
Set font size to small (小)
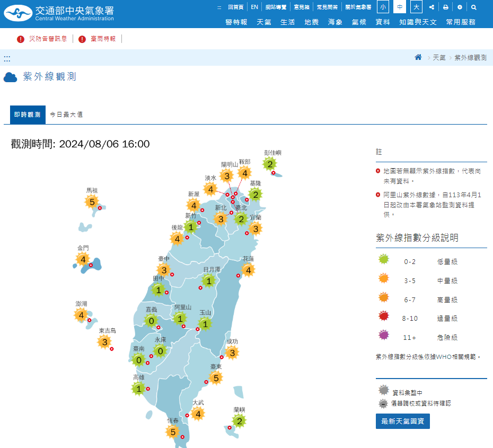pyautogui.click(x=383, y=7)
